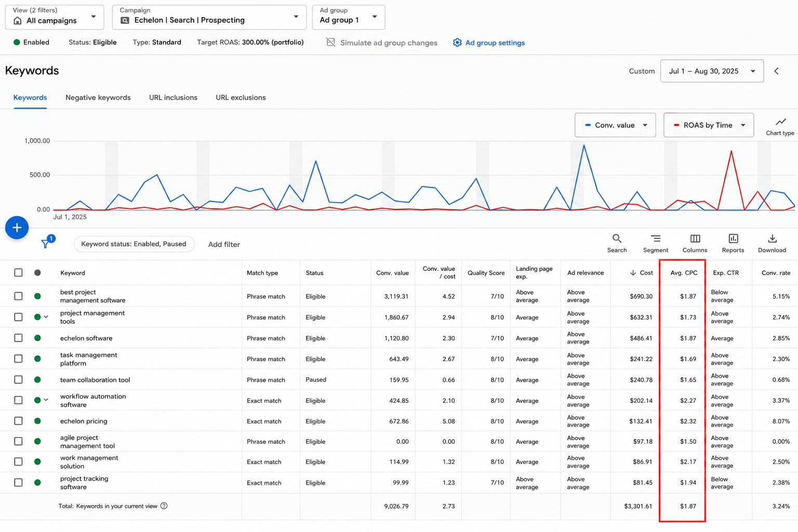Click status dot for echelon pricing
This screenshot has width=798, height=532.
[37, 421]
